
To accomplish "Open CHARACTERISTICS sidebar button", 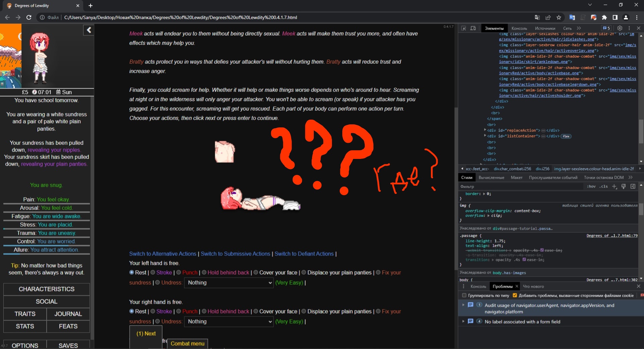I will 47,289.
